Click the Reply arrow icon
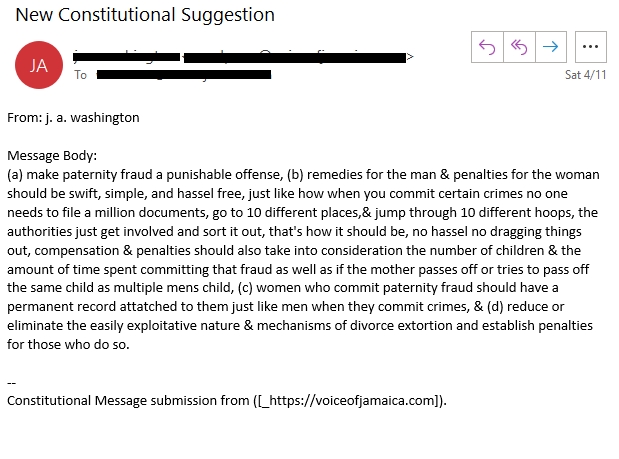Image resolution: width=619 pixels, height=459 pixels. click(487, 46)
